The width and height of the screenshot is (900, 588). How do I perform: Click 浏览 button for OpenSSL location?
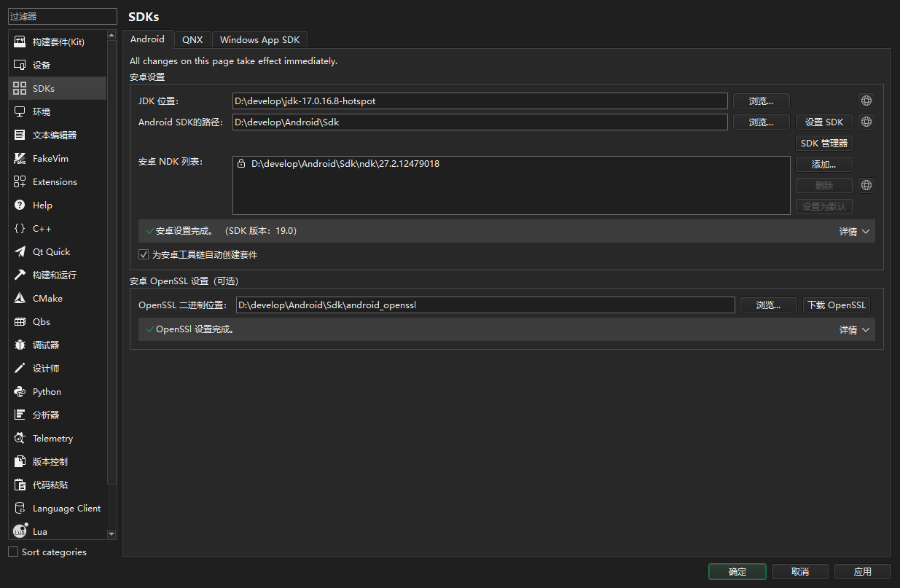click(x=768, y=305)
